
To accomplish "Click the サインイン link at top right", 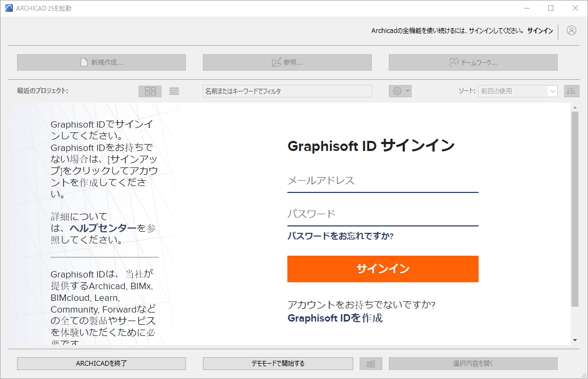I will pos(540,31).
